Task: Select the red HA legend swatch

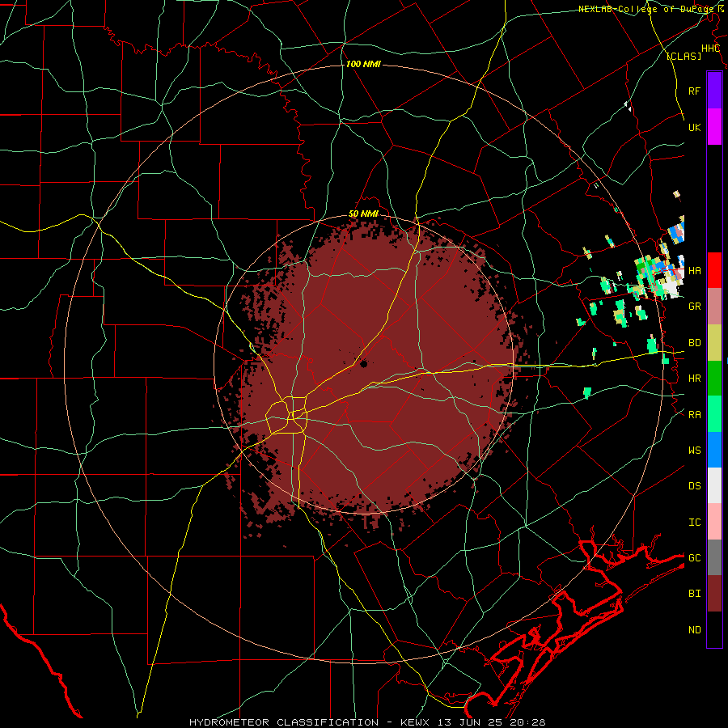Action: (x=714, y=270)
